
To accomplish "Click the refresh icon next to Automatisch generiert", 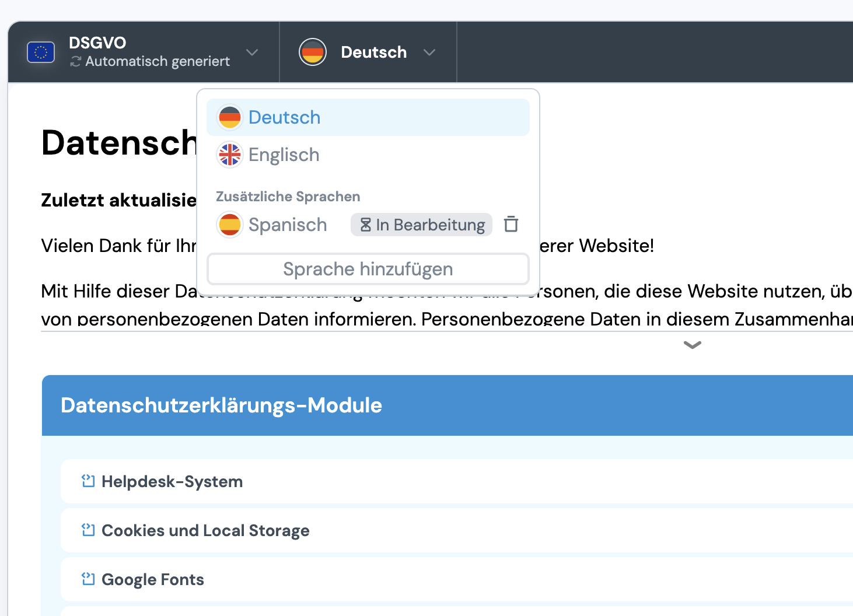I will (x=75, y=61).
